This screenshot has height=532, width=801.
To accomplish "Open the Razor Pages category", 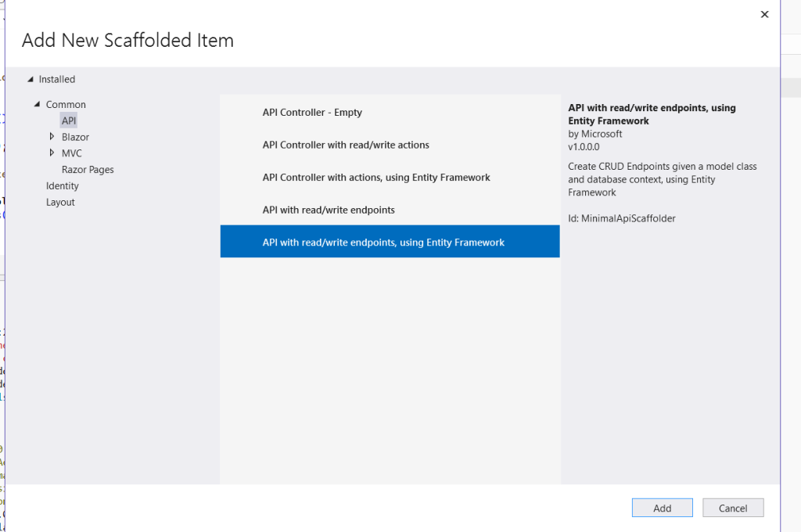I will click(88, 170).
